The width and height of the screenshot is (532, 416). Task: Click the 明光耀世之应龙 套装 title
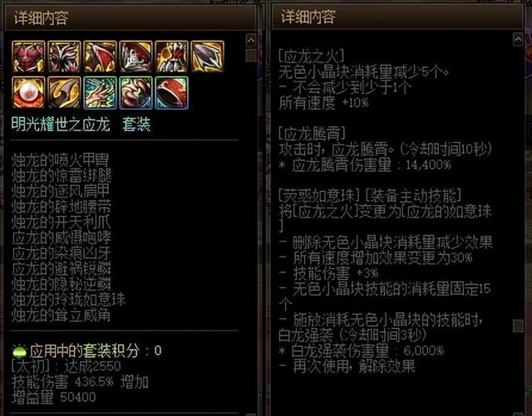point(81,124)
